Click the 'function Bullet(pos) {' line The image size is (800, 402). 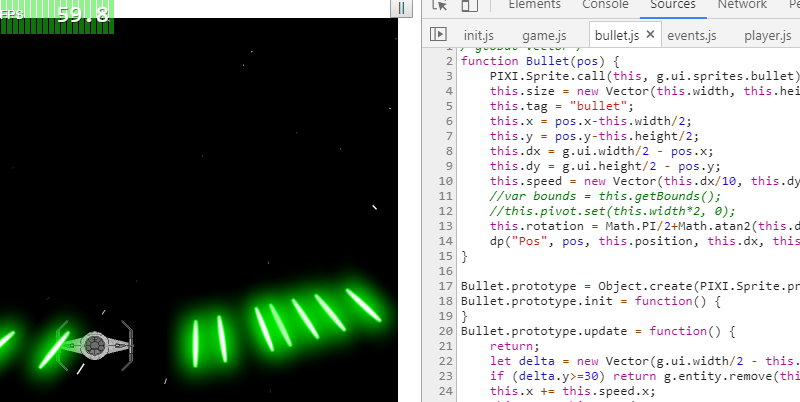tap(540, 61)
